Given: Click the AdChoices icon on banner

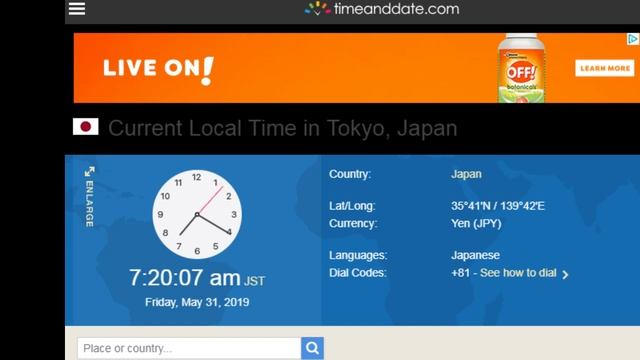Looking at the screenshot, I should (633, 39).
